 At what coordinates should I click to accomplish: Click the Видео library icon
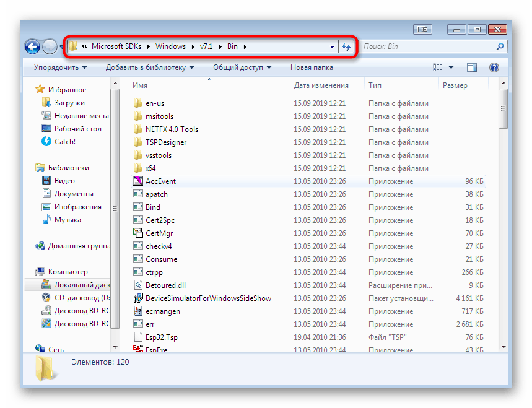tap(46, 180)
